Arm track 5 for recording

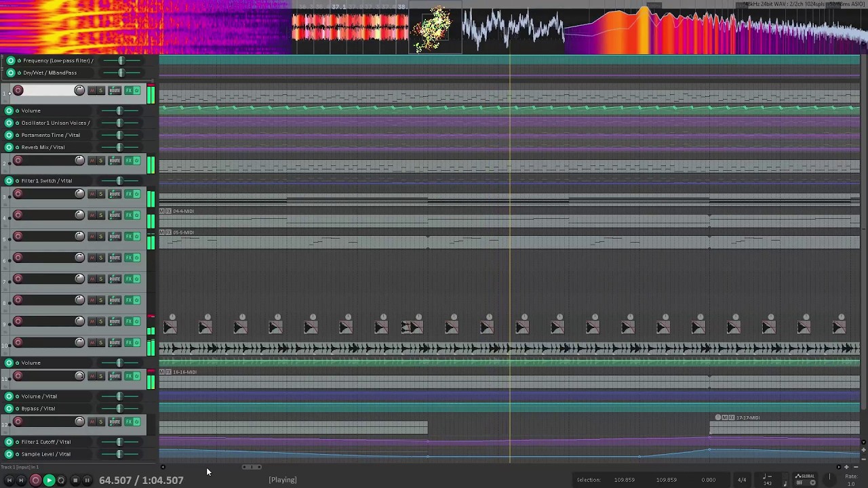point(18,237)
